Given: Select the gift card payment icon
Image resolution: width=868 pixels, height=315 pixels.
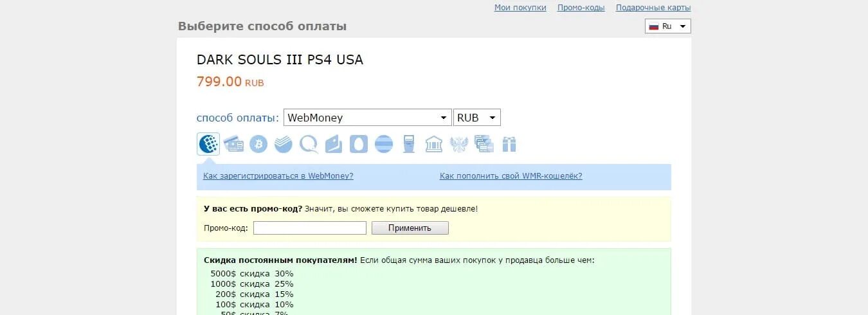Looking at the screenshot, I should [x=509, y=144].
